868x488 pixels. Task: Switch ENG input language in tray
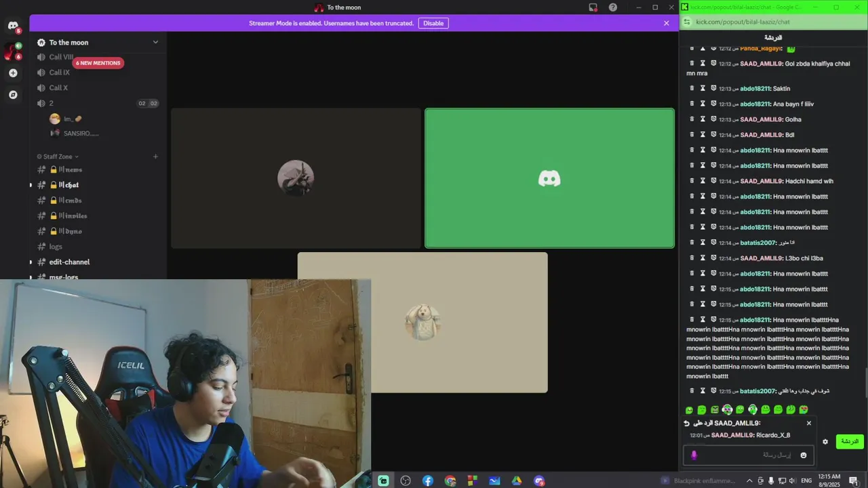pos(808,481)
